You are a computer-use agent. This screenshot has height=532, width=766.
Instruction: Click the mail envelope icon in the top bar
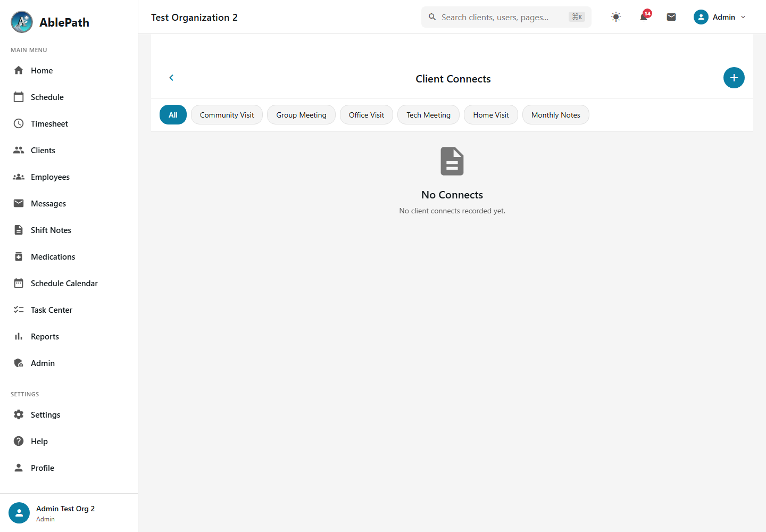click(671, 17)
